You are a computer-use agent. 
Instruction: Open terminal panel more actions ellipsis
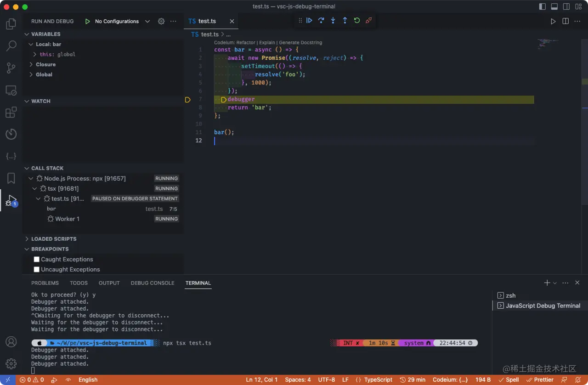point(565,283)
